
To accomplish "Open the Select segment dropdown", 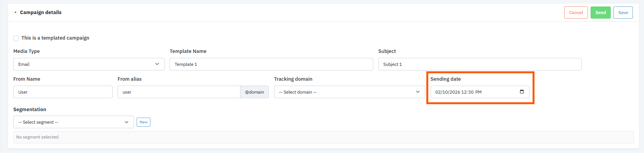I will tap(73, 122).
